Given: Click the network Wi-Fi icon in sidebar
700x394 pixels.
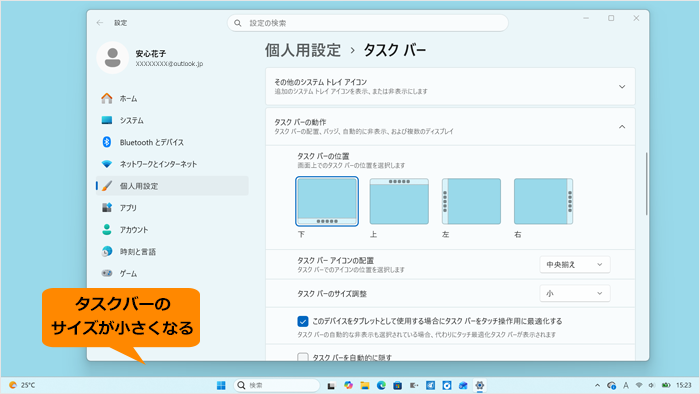Looking at the screenshot, I should click(107, 164).
